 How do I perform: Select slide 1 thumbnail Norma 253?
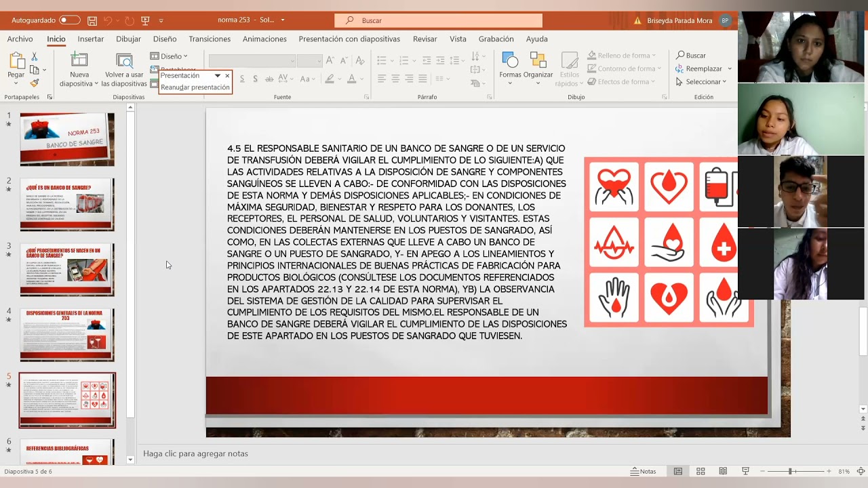pos(67,139)
